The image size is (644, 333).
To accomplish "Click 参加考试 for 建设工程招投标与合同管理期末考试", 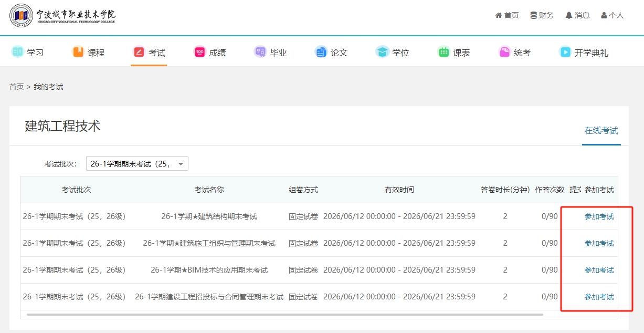I will 599,297.
